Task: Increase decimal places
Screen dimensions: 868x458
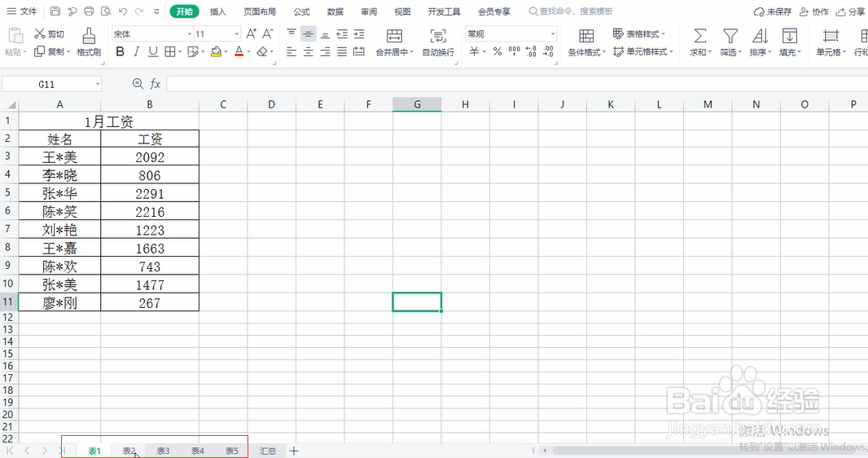Action: [x=531, y=51]
